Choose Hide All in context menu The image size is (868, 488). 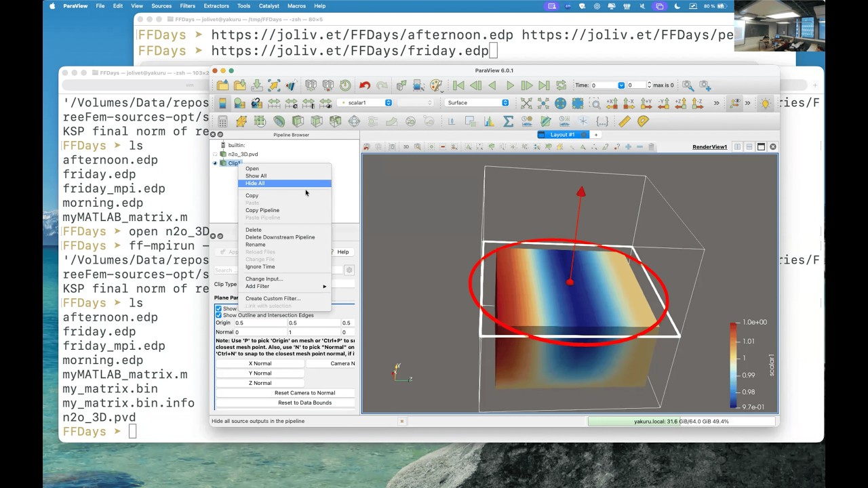[x=285, y=183]
